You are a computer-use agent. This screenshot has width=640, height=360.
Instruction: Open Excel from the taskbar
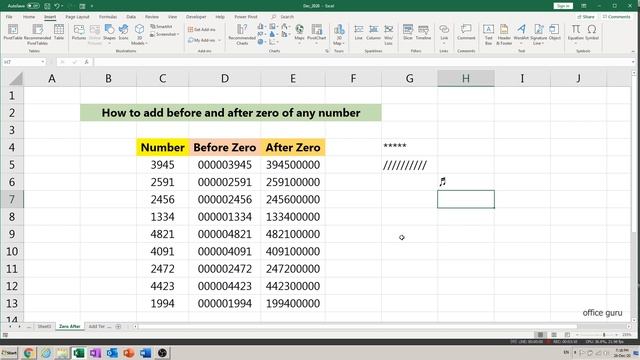(79, 353)
